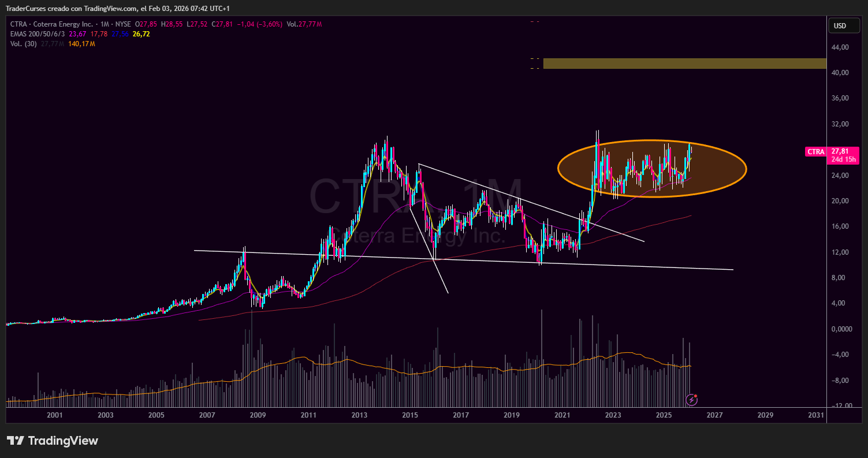Click the yellow 26,72 EMA value
The width and height of the screenshot is (868, 458).
pos(141,34)
